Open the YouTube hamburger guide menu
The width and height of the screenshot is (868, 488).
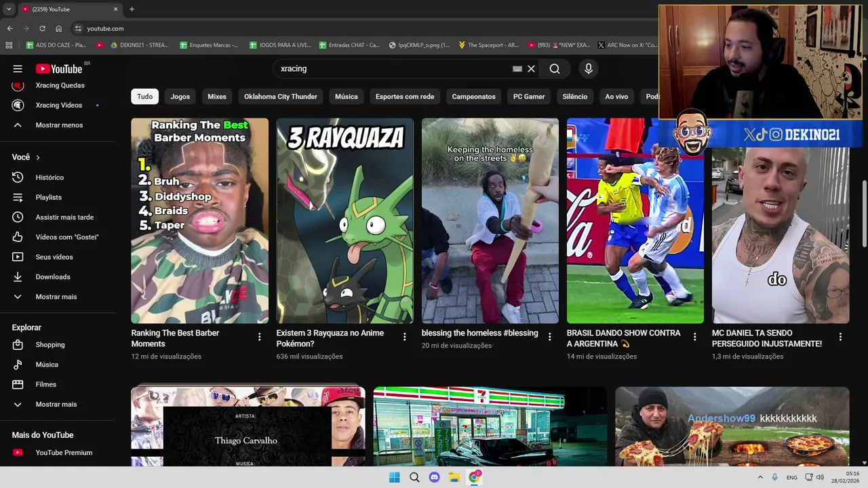pos(18,68)
